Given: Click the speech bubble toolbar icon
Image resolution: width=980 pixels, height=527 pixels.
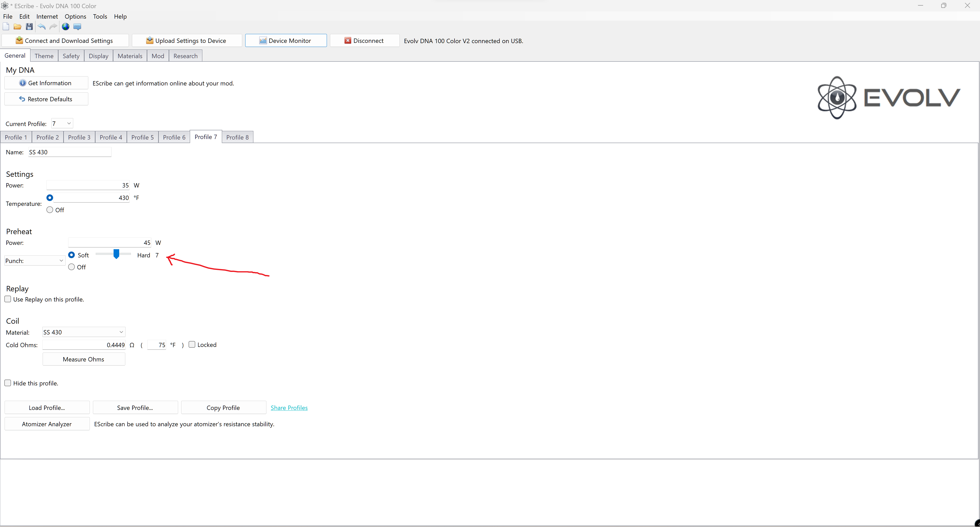Looking at the screenshot, I should [x=77, y=27].
